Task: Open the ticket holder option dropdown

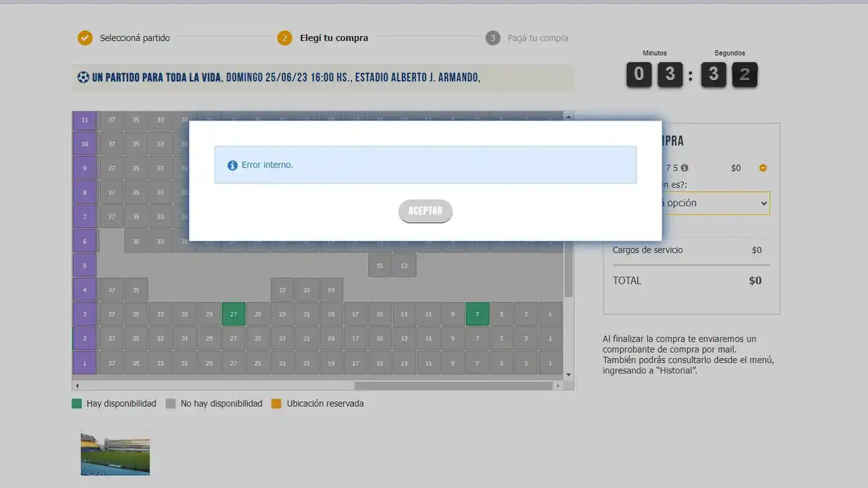Action: (711, 203)
